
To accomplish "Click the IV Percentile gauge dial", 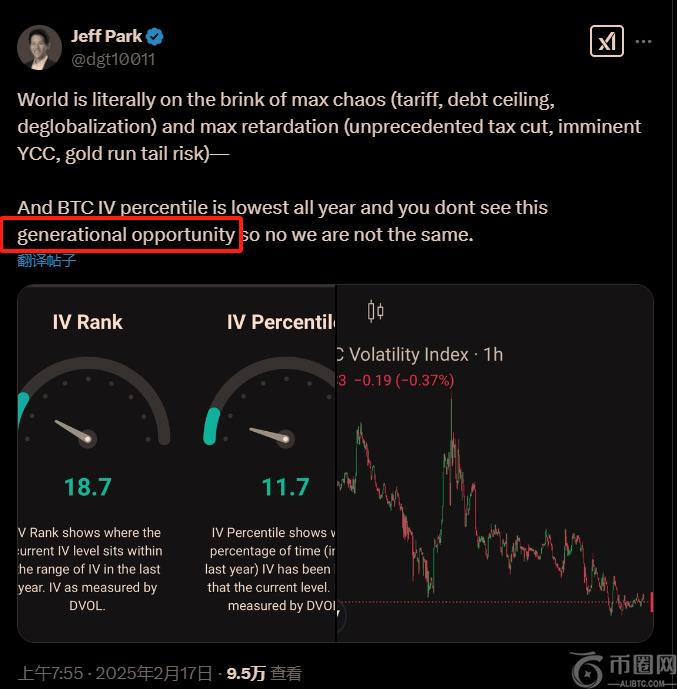I will click(x=270, y=412).
